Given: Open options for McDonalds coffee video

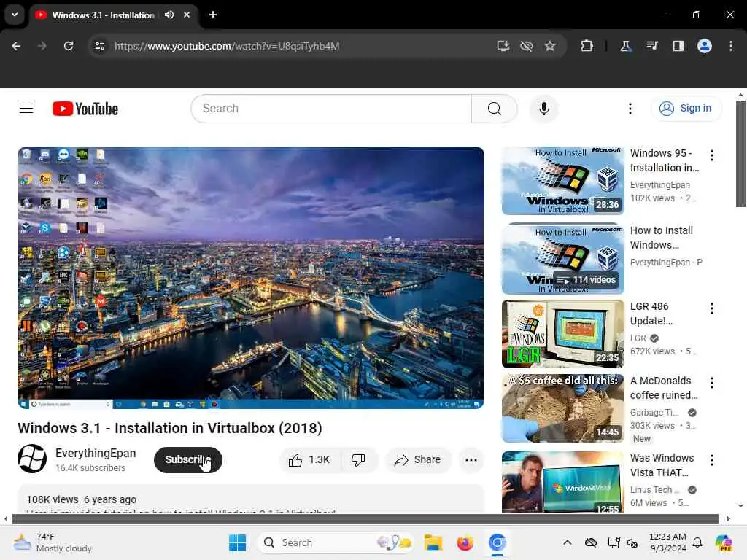Looking at the screenshot, I should coord(712,383).
